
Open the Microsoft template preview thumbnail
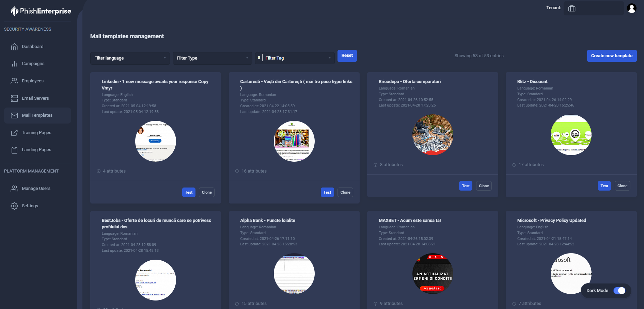click(x=571, y=274)
